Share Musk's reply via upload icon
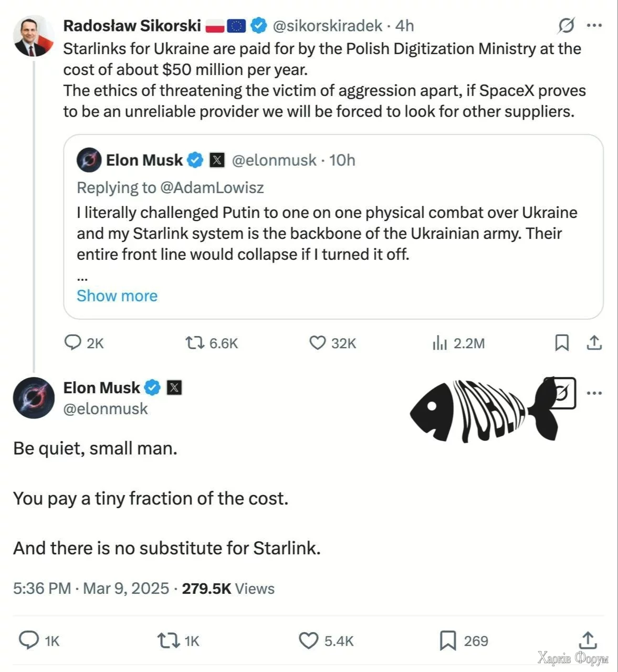618x672 pixels. click(588, 640)
